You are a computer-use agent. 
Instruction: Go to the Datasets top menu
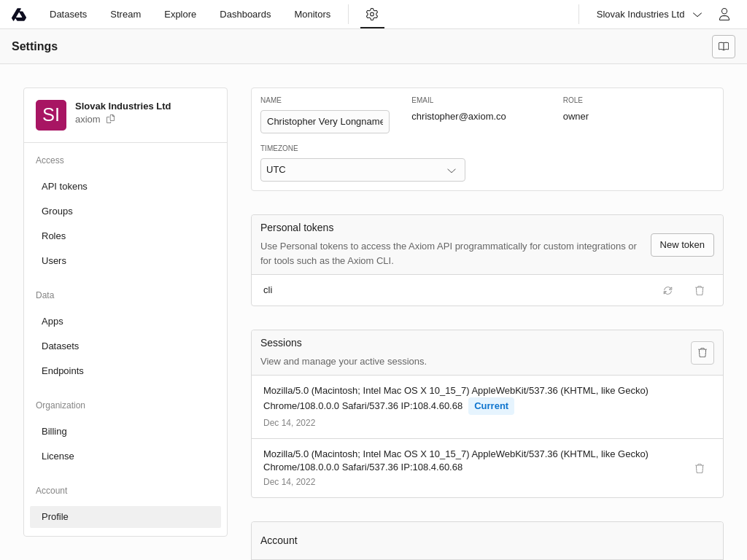pos(68,14)
